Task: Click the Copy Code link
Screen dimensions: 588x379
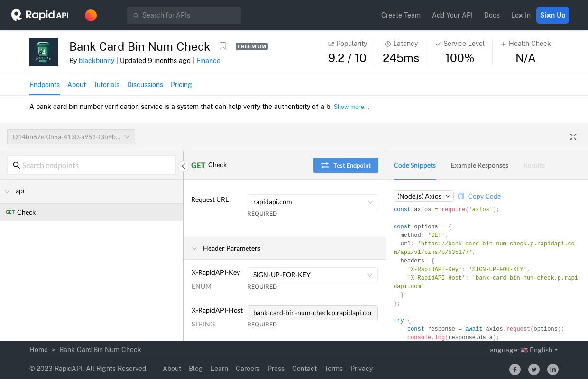Action: point(484,196)
